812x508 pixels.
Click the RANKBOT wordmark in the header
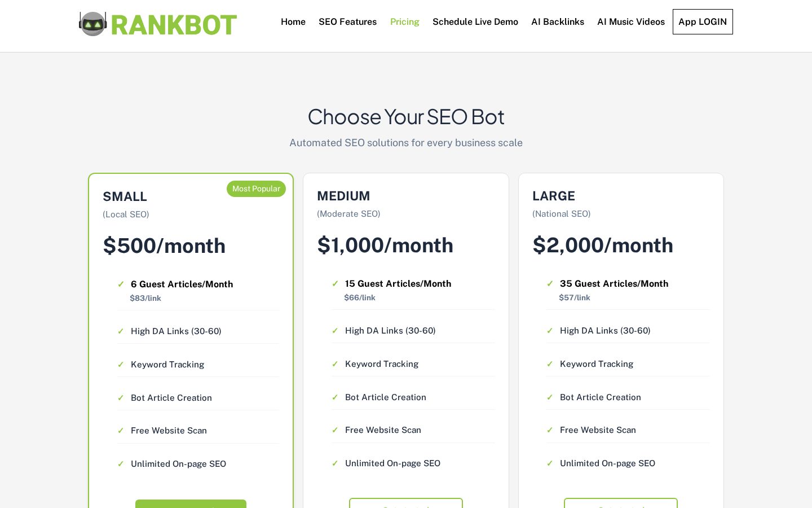click(x=174, y=25)
